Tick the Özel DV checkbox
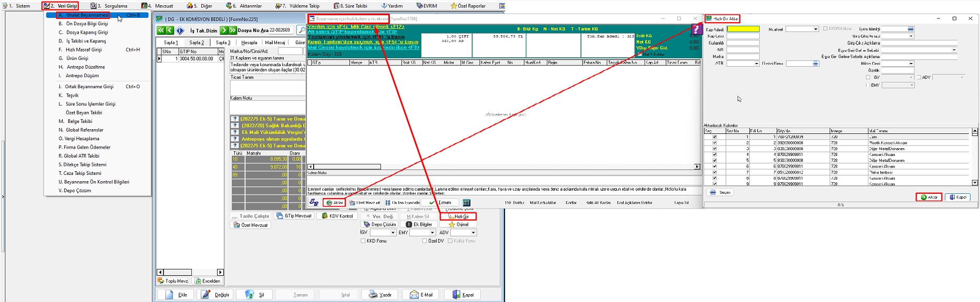 425,241
